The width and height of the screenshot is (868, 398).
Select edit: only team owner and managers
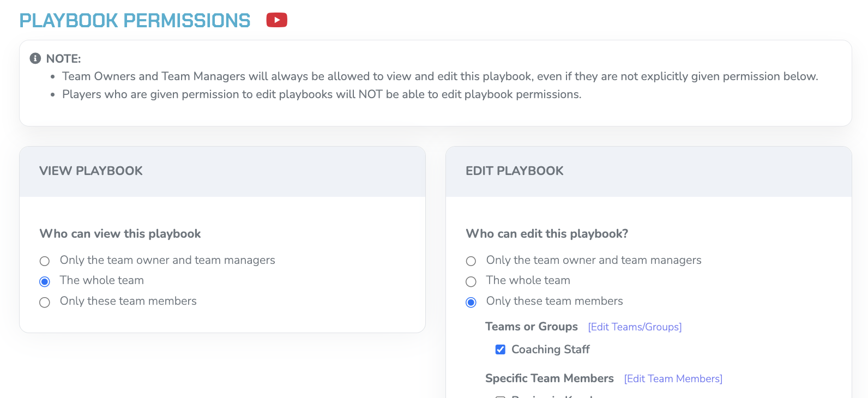point(471,261)
